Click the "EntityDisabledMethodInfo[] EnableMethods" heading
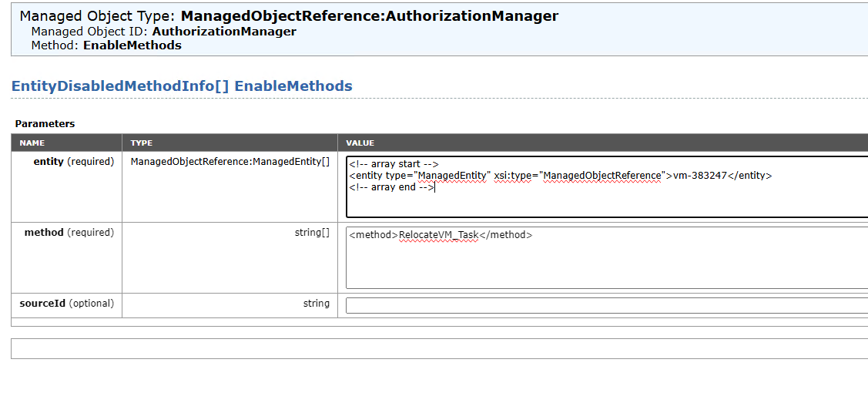868x403 pixels. (x=182, y=86)
